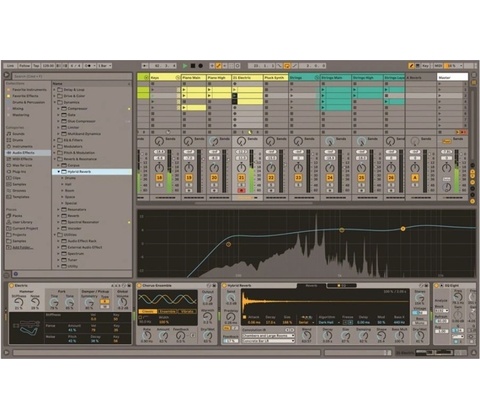Open the Grooves category in browser

pos(19,191)
